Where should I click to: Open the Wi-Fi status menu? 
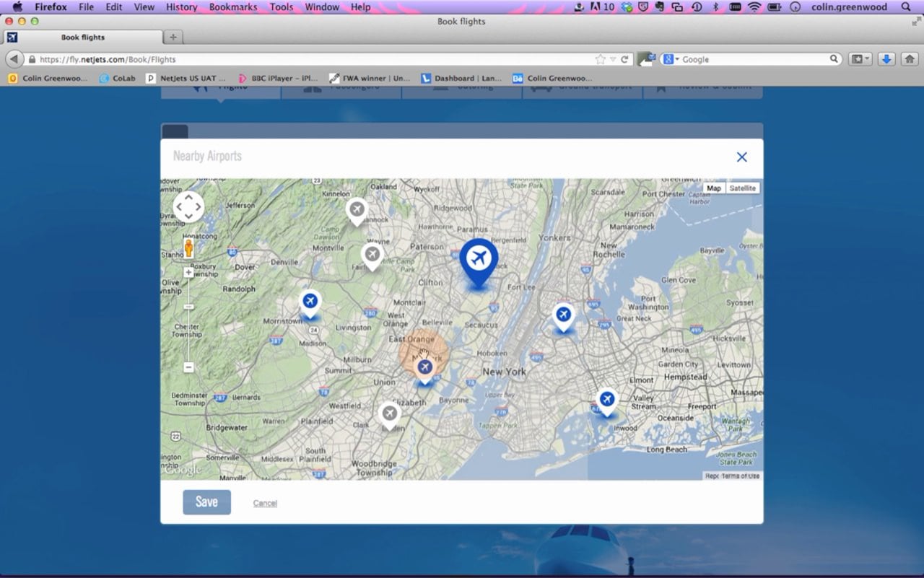pos(754,7)
